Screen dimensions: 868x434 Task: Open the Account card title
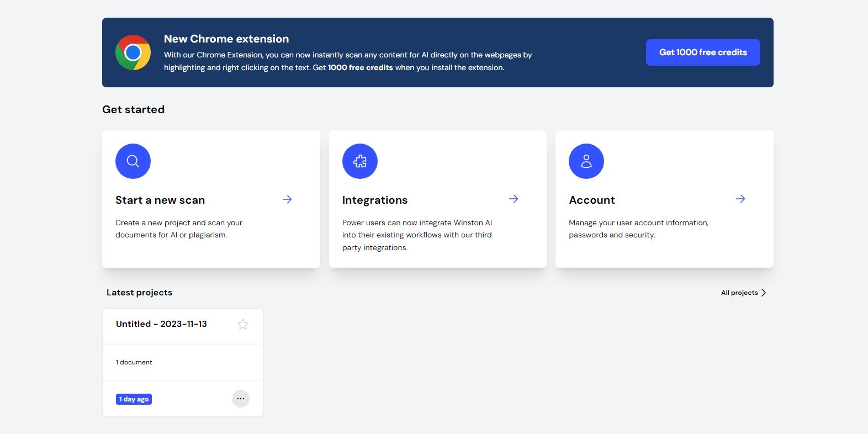(x=592, y=200)
